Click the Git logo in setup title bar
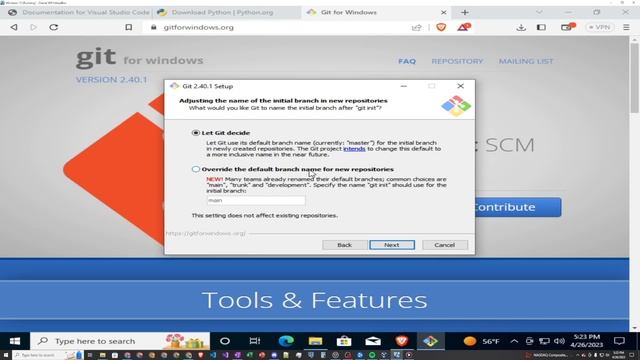The height and width of the screenshot is (360, 640). coord(175,86)
